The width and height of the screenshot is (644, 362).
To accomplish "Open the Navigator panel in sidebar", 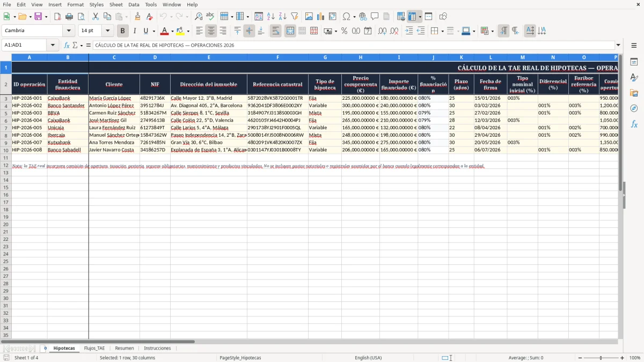I will click(634, 108).
